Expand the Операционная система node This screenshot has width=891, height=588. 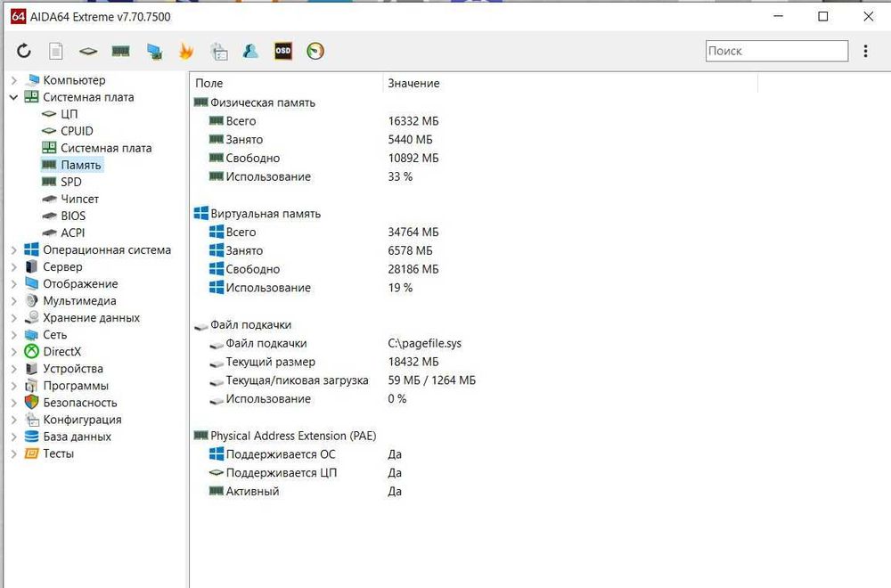14,250
